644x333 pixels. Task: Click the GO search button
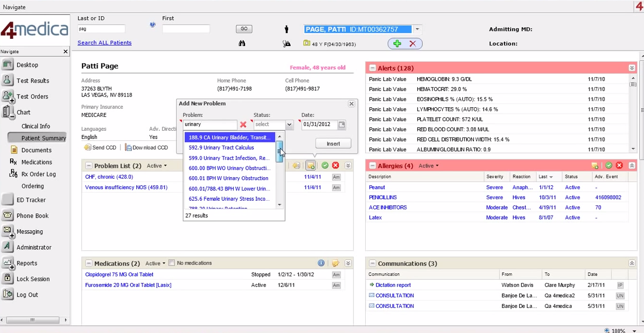point(244,29)
